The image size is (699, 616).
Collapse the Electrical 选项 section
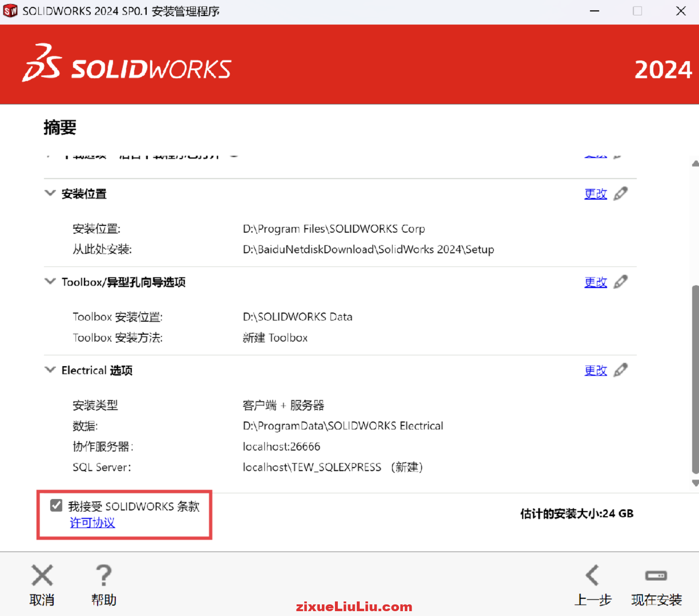coord(50,370)
